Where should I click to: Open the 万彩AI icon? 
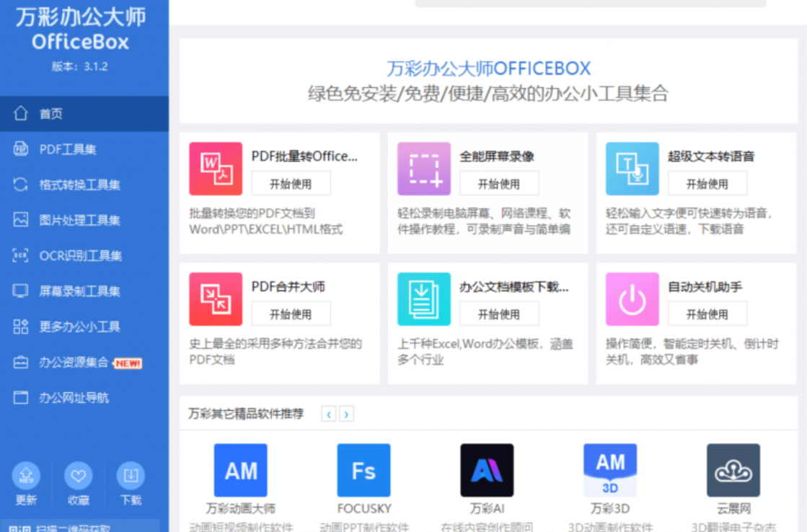(487, 470)
